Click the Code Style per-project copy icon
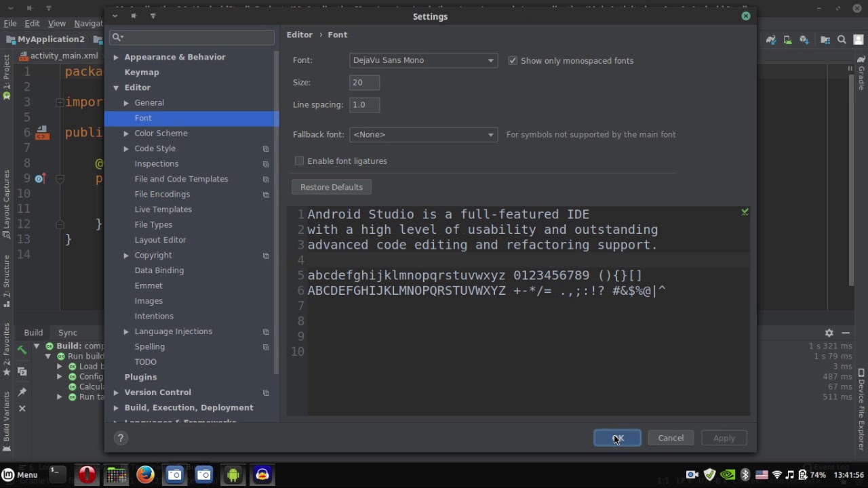 pos(266,148)
